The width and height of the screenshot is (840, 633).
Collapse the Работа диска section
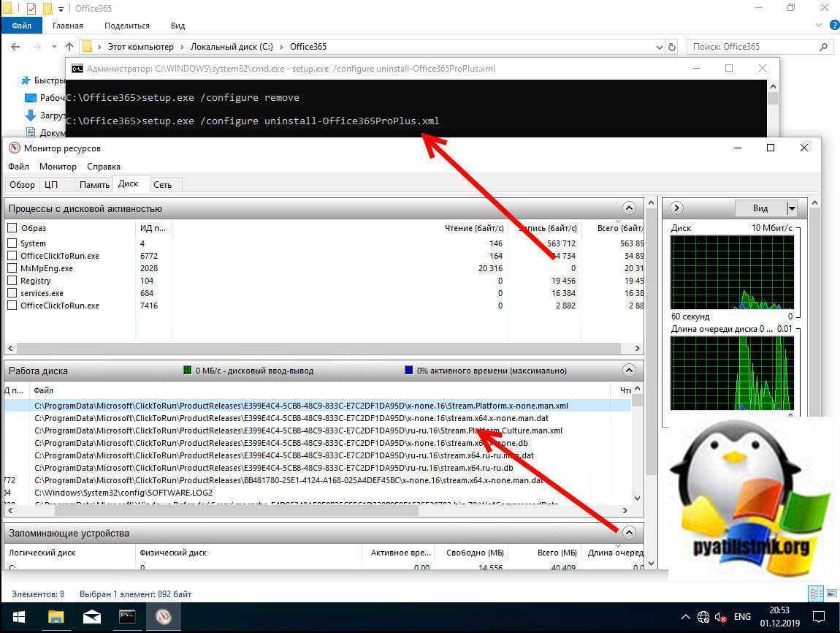point(629,370)
